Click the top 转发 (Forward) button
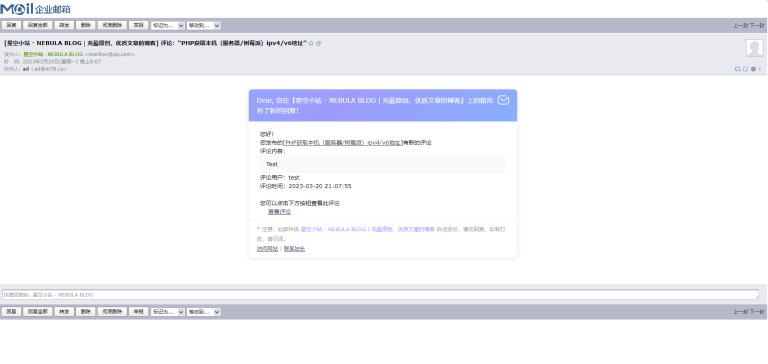 coord(64,25)
